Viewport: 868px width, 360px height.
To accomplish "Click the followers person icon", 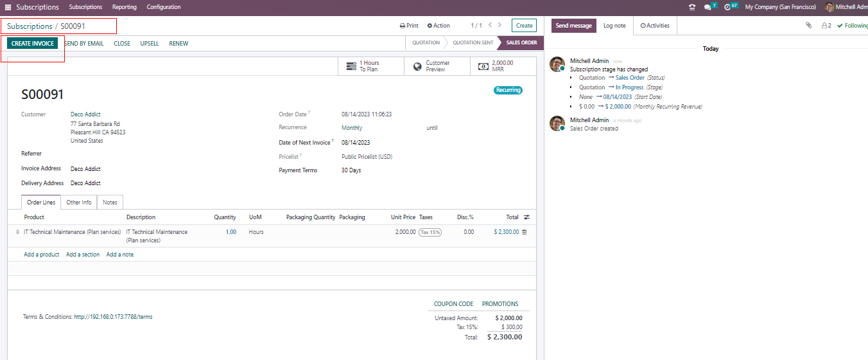I will tap(826, 26).
